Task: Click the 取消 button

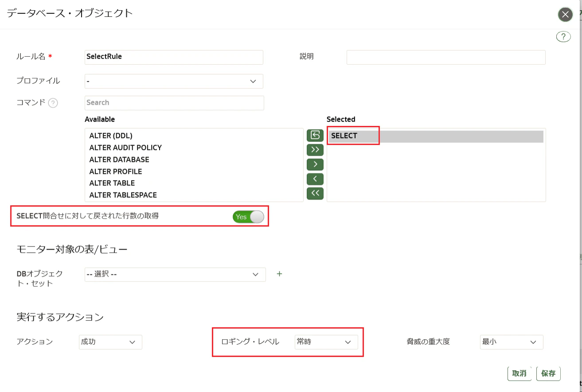Action: [x=520, y=373]
